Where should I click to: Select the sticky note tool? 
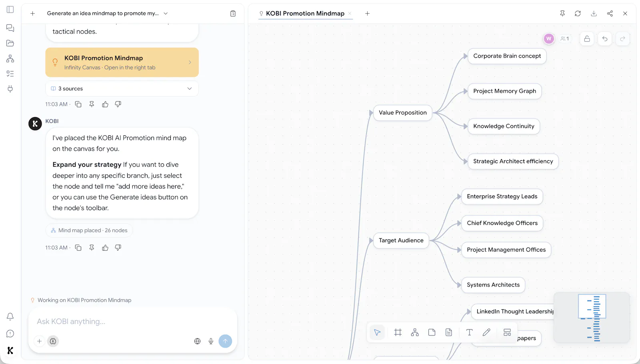click(x=432, y=332)
